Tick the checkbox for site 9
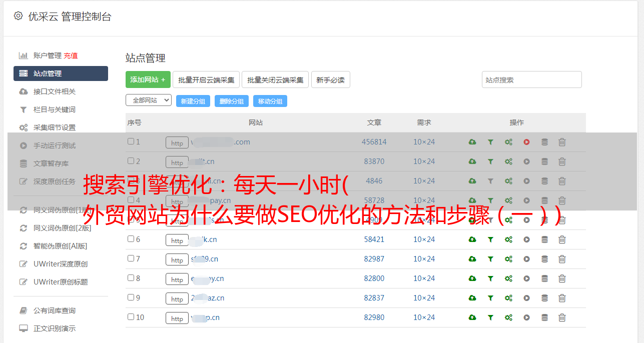Screen dimensions: 644x343 [131, 297]
